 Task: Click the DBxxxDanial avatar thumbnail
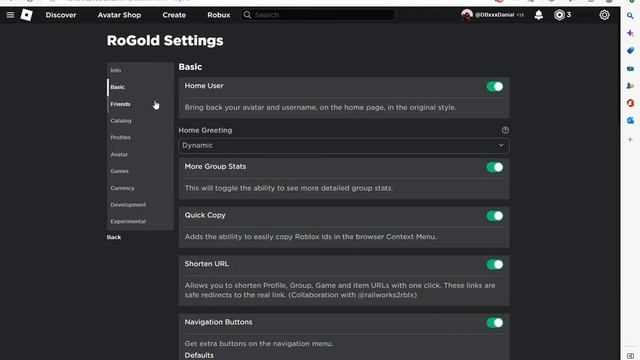pyautogui.click(x=467, y=15)
